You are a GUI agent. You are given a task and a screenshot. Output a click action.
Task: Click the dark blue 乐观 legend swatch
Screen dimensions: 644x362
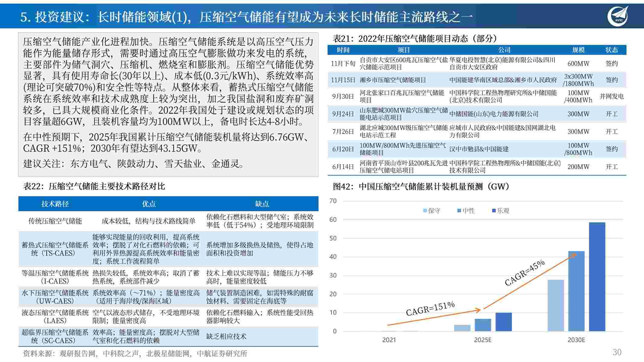(494, 211)
